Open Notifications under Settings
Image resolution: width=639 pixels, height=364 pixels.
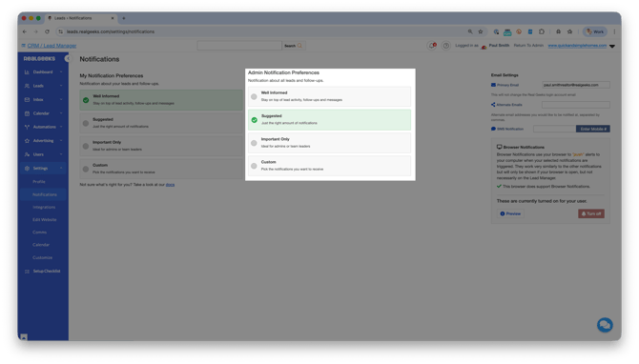point(45,194)
